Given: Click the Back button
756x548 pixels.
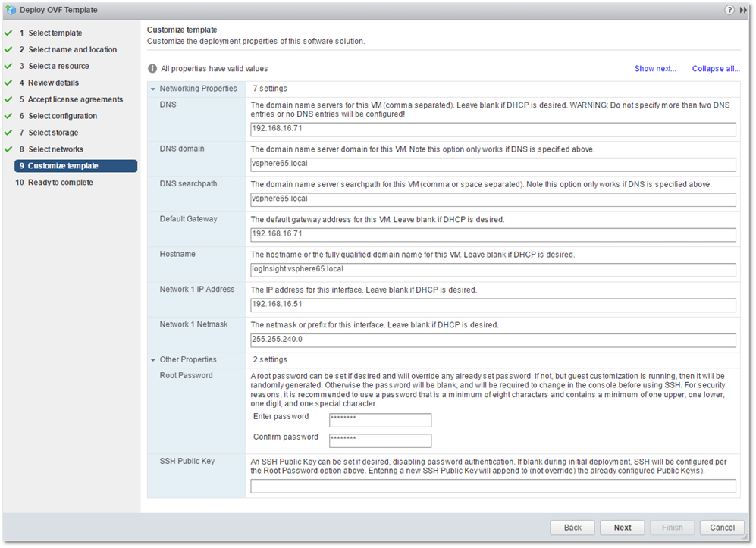Looking at the screenshot, I should (572, 528).
